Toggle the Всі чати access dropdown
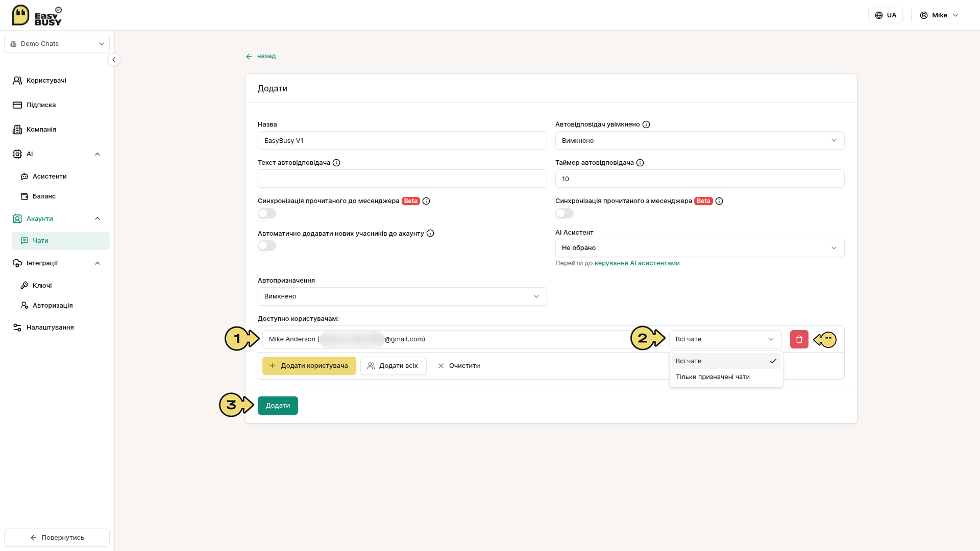 (x=725, y=339)
